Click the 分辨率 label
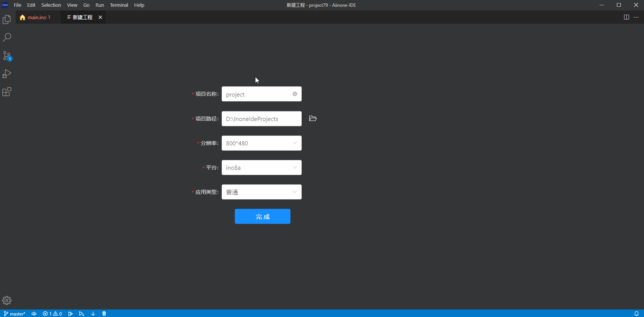Image resolution: width=644 pixels, height=317 pixels. tap(209, 143)
